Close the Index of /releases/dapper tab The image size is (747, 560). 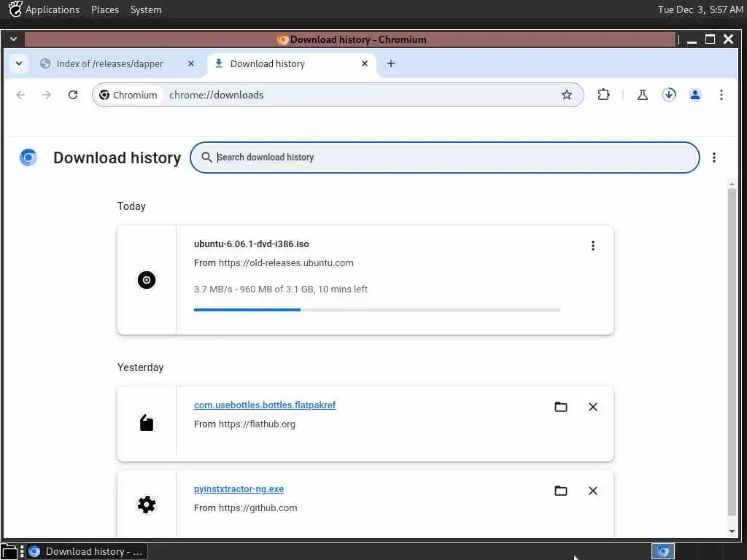point(190,63)
